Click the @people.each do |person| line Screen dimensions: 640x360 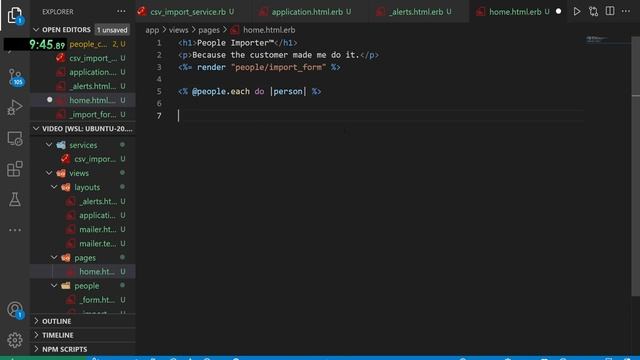tap(249, 91)
